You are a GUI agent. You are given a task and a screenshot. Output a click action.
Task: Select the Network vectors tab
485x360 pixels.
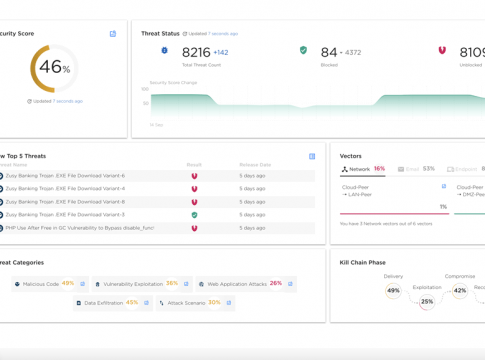pyautogui.click(x=363, y=169)
